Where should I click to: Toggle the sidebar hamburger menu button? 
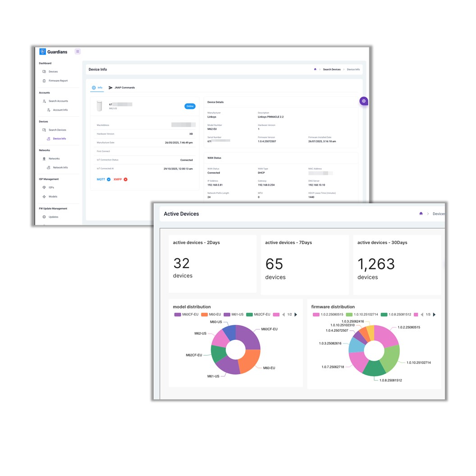click(78, 51)
